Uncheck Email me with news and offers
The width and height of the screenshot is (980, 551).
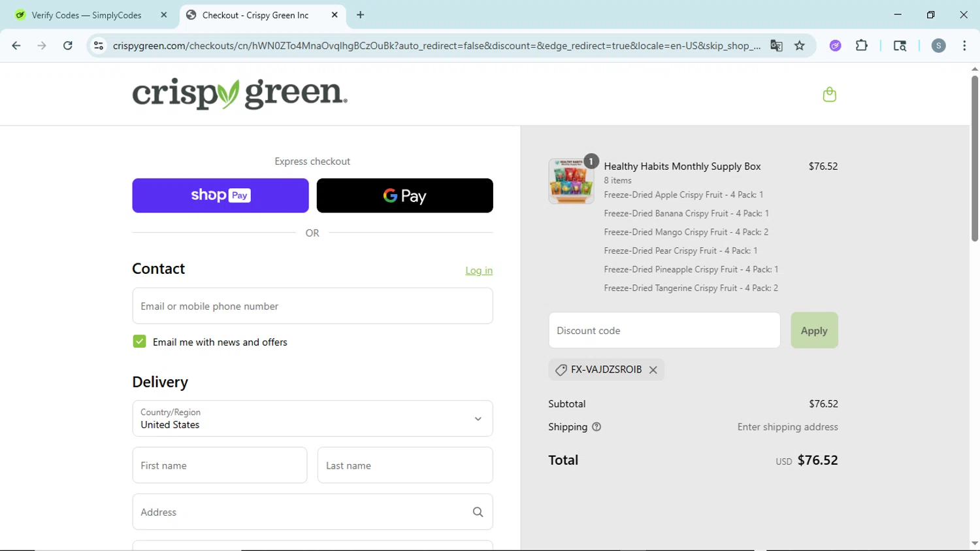[x=139, y=342]
